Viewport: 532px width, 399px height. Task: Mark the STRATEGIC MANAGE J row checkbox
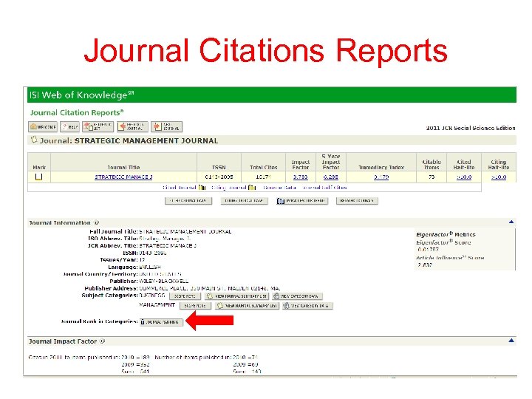pos(39,177)
